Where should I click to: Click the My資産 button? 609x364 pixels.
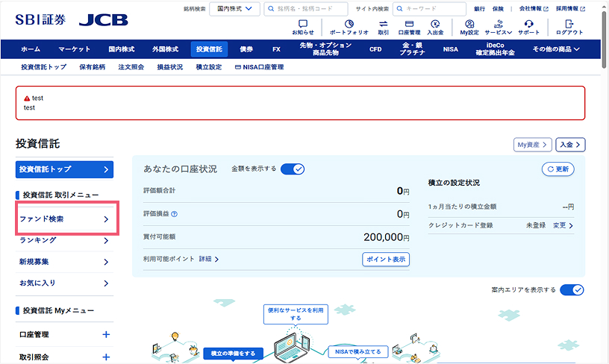(532, 145)
